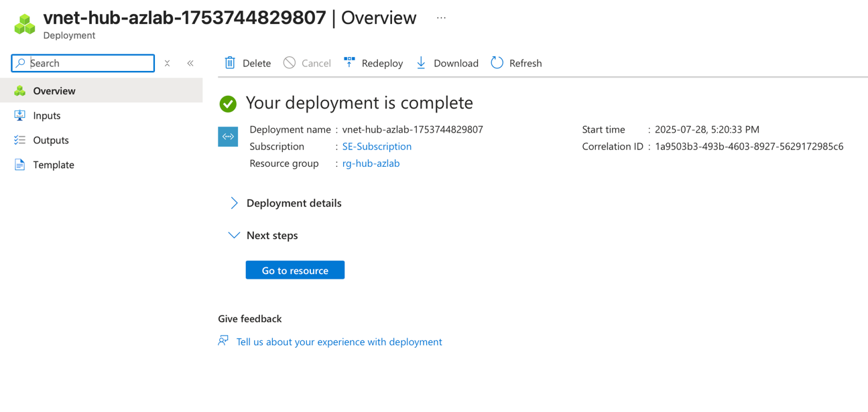Click the magnifier icon in search box
The width and height of the screenshot is (868, 412).
(x=21, y=63)
